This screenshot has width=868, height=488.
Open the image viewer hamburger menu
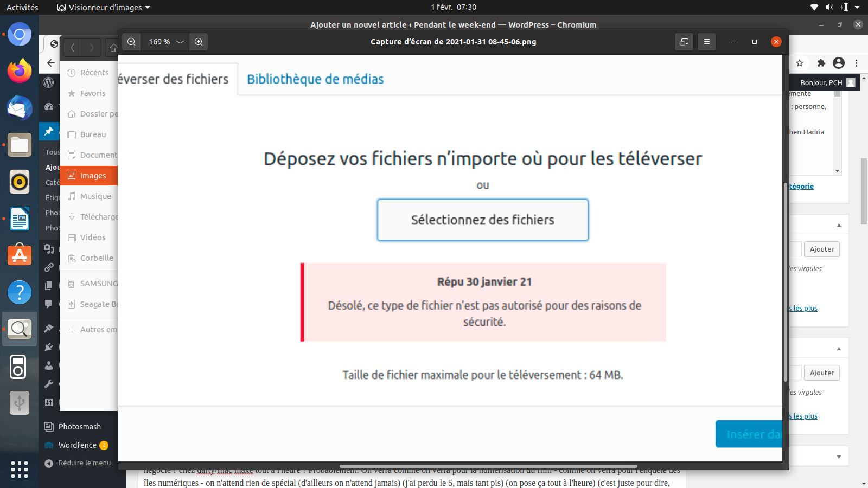pos(706,42)
